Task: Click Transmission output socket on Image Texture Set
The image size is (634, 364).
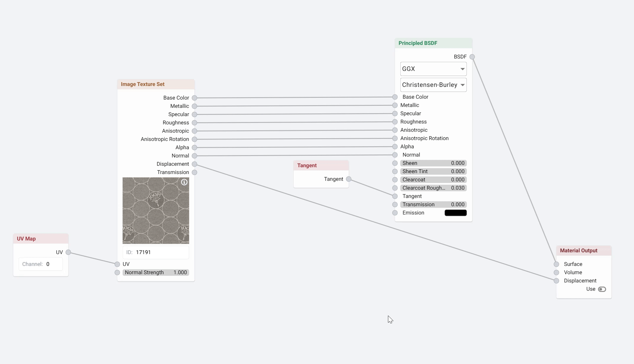Action: pos(194,172)
